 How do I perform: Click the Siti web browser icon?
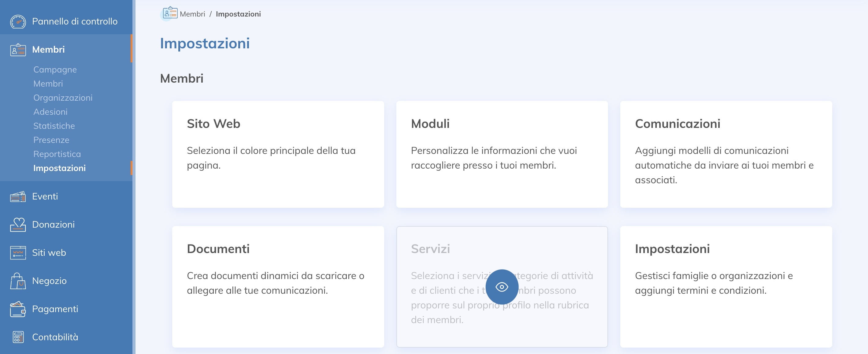(18, 253)
